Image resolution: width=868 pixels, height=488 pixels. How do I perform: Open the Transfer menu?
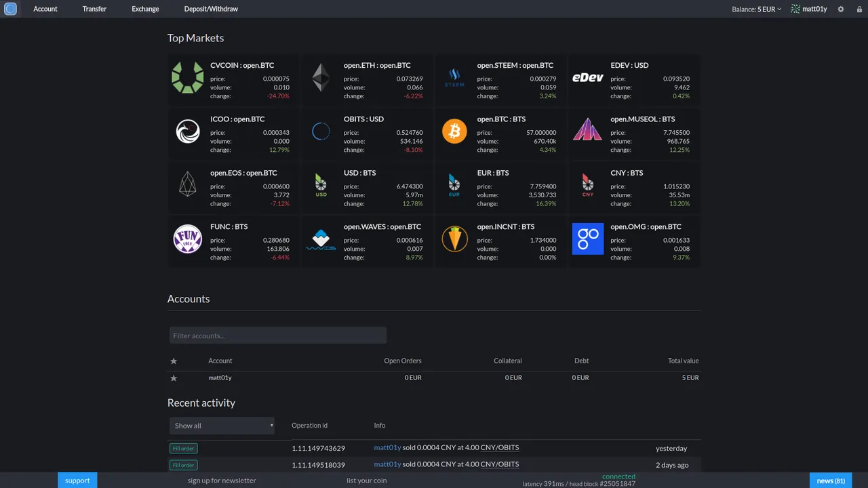94,9
